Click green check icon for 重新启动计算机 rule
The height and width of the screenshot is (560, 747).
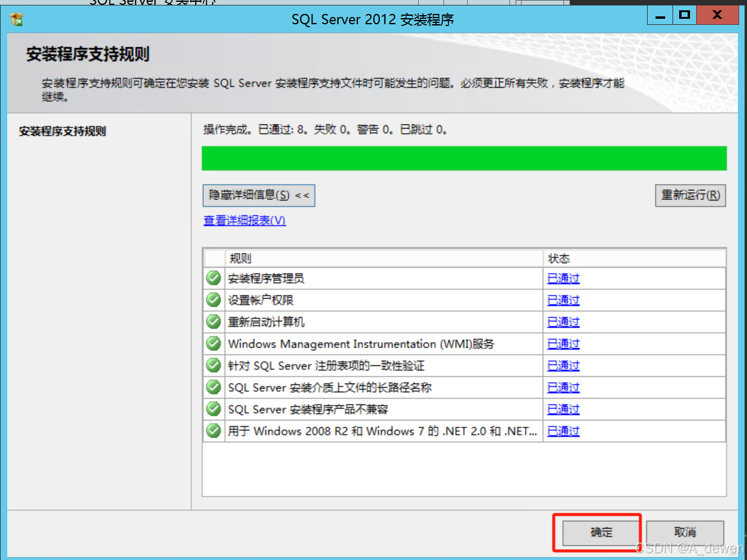213,322
